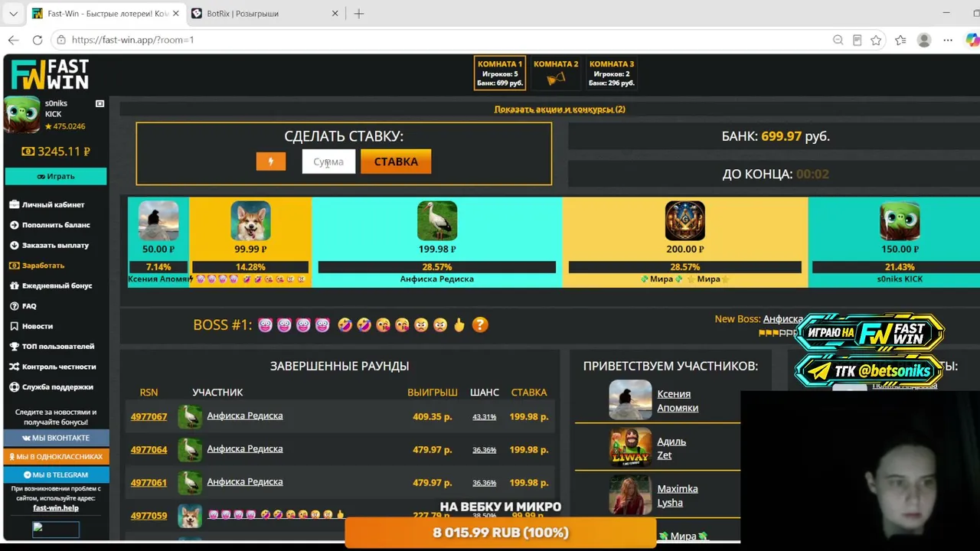
Task: Click the Адиль Zet participant name
Action: pyautogui.click(x=671, y=448)
